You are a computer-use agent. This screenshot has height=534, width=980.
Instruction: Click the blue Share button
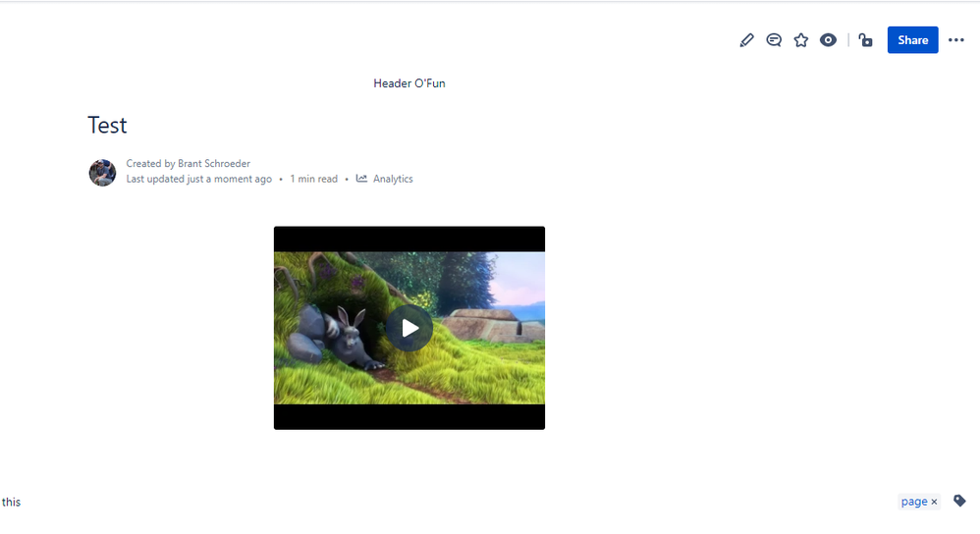912,40
